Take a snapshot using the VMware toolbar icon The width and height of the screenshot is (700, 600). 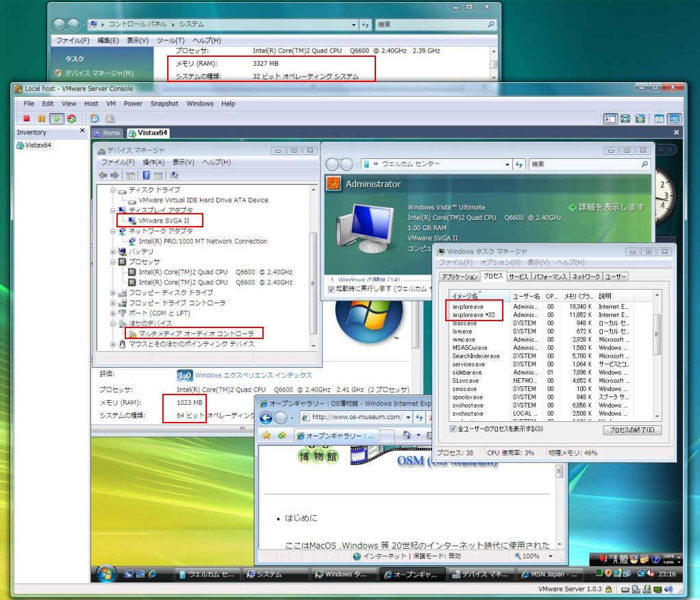pos(95,118)
